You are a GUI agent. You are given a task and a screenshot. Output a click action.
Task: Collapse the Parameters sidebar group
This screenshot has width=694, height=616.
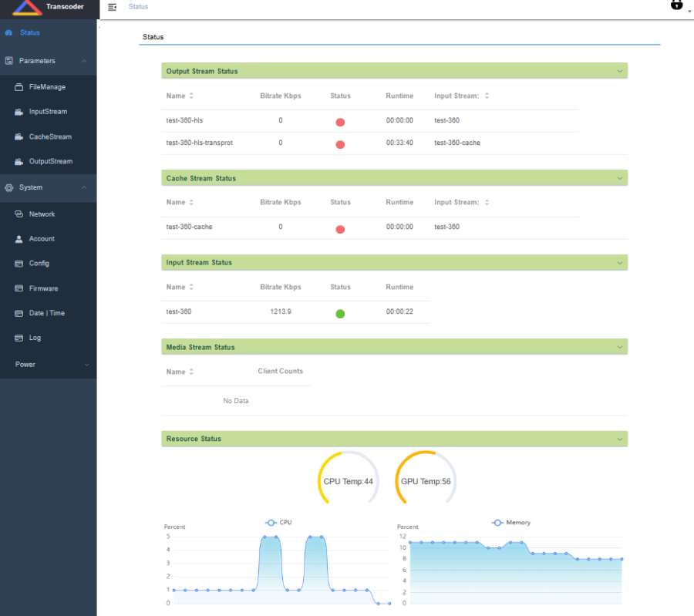pyautogui.click(x=83, y=61)
